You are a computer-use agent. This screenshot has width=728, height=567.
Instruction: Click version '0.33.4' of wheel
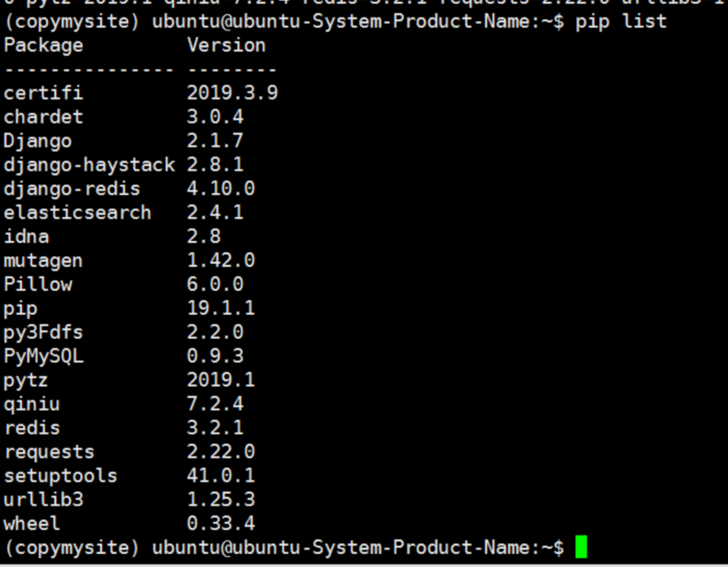click(221, 524)
